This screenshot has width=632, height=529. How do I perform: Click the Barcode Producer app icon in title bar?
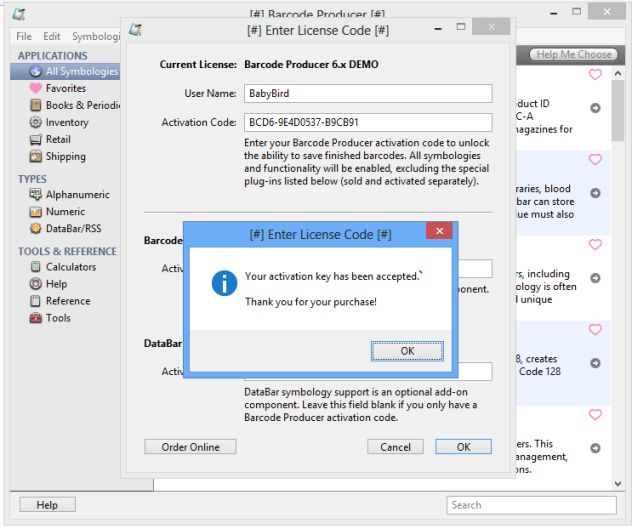[19, 14]
